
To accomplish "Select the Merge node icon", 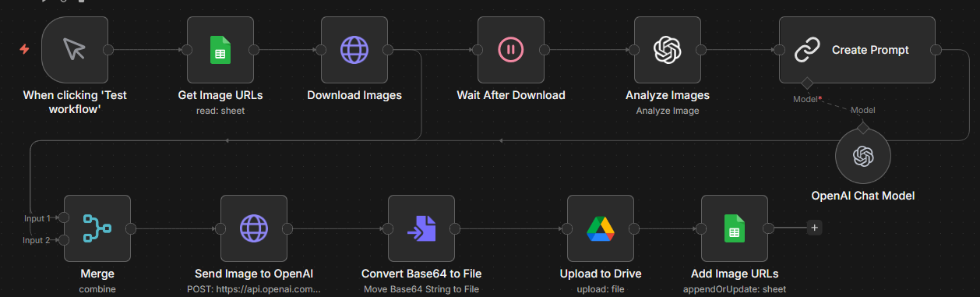I will pos(97,228).
